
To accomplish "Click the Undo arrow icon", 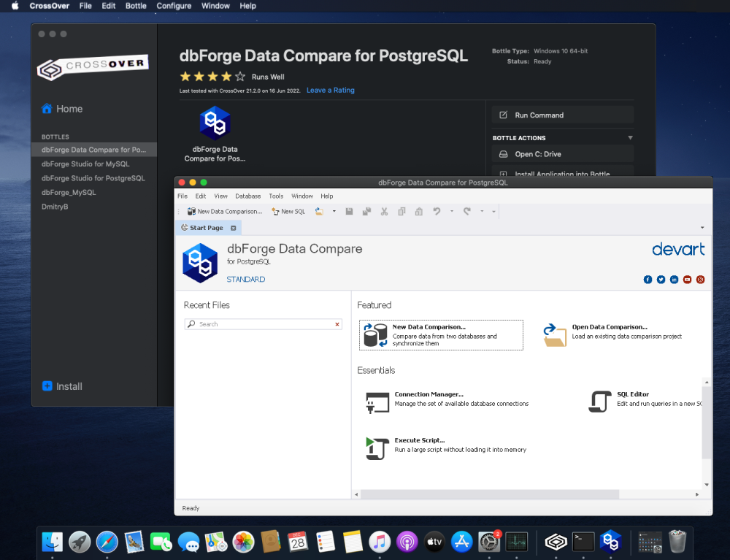I will (437, 211).
